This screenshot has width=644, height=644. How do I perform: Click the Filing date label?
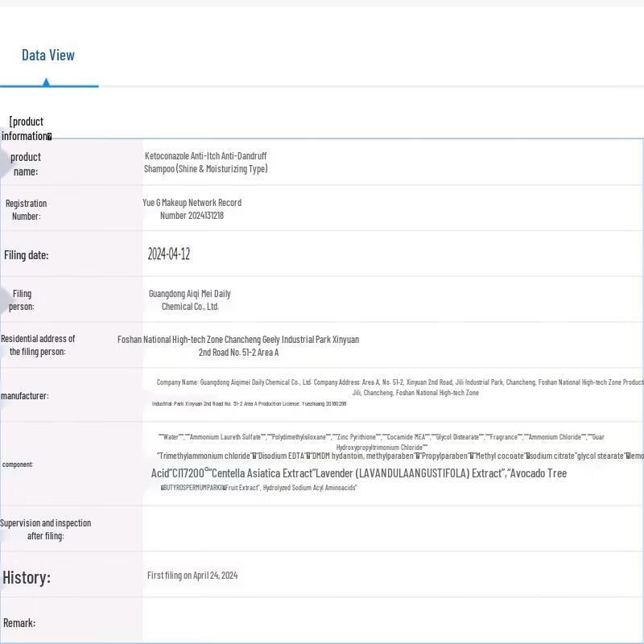26,255
